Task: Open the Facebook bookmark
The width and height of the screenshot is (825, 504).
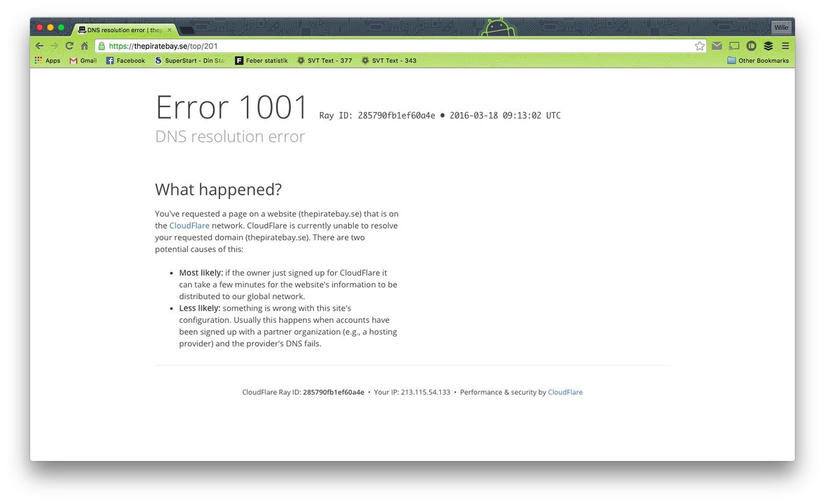Action: point(126,61)
